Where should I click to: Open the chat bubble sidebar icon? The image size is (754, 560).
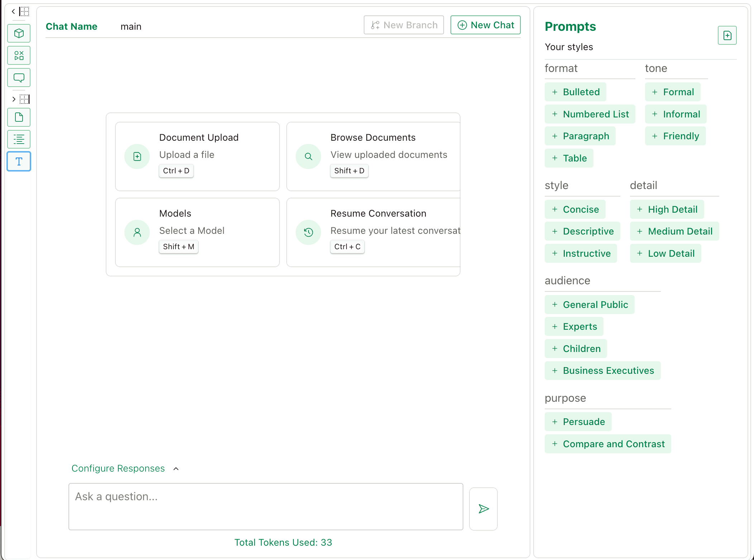[x=19, y=78]
